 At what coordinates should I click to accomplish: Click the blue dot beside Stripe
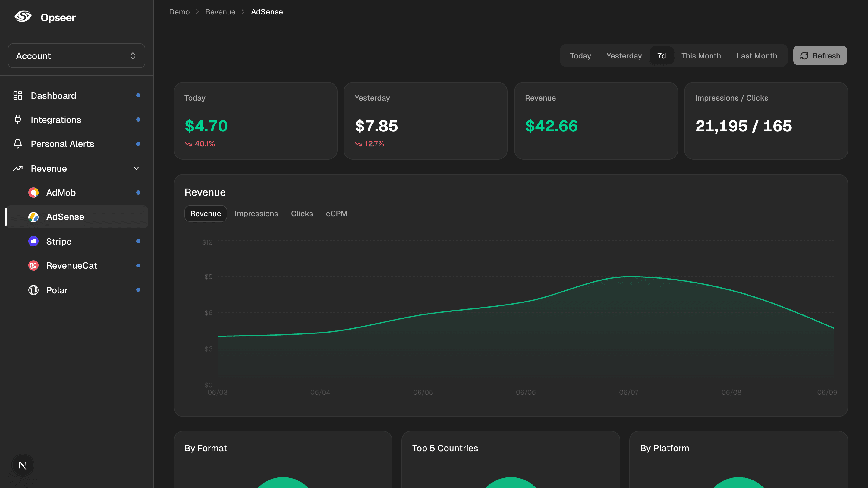pyautogui.click(x=138, y=241)
